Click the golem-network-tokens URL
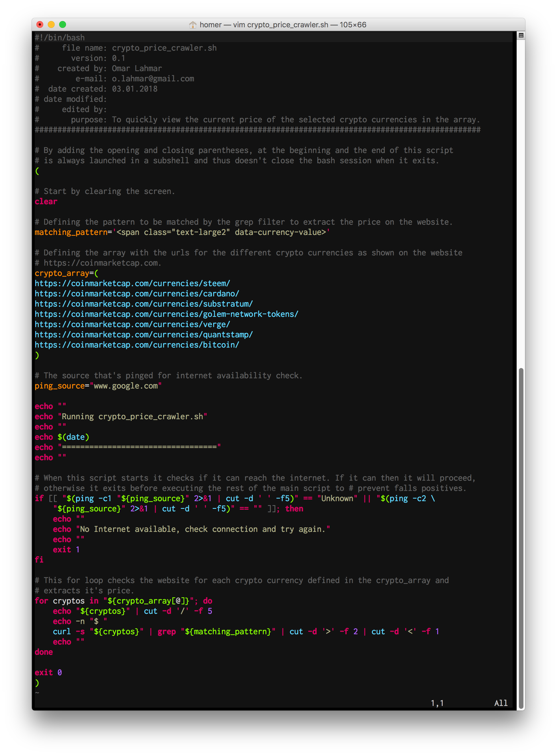This screenshot has height=756, width=557. click(167, 314)
